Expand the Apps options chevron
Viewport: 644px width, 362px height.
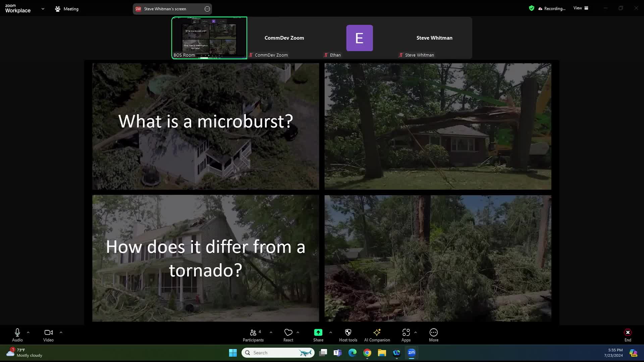click(416, 332)
